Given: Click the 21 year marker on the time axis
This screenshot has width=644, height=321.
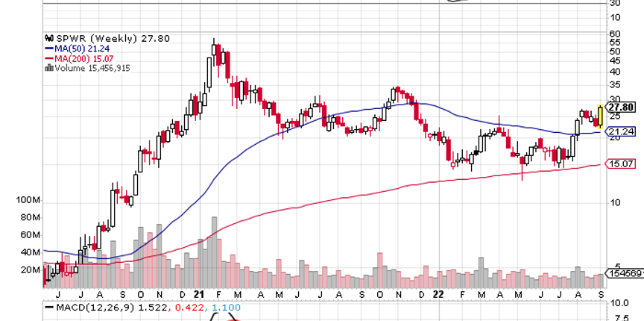Looking at the screenshot, I should click(x=199, y=294).
